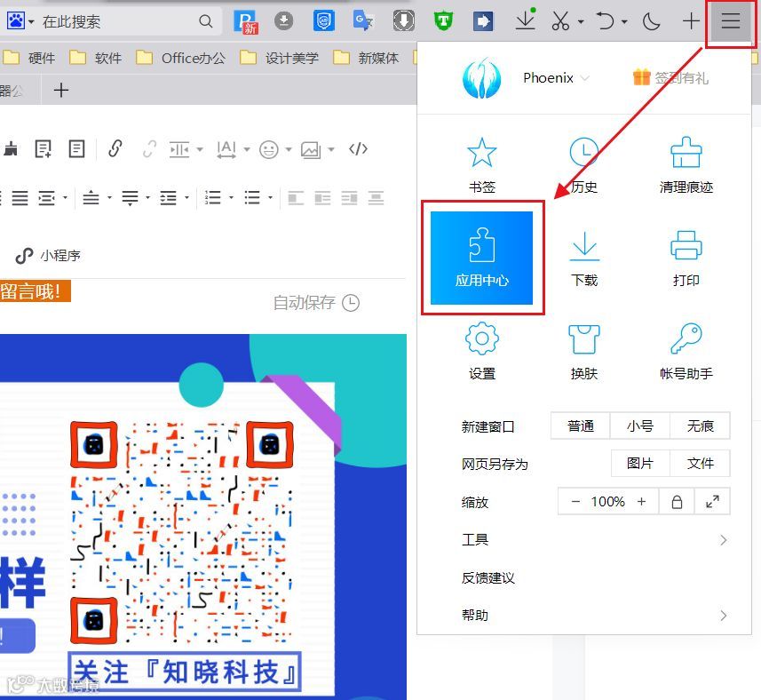The image size is (761, 700).
Task: Open the emoji picker dropdown arrow
Action: [289, 149]
